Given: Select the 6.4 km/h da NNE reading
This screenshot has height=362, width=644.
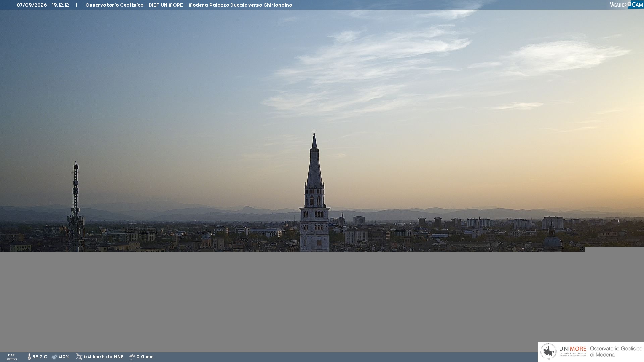Looking at the screenshot, I should pos(104,357).
